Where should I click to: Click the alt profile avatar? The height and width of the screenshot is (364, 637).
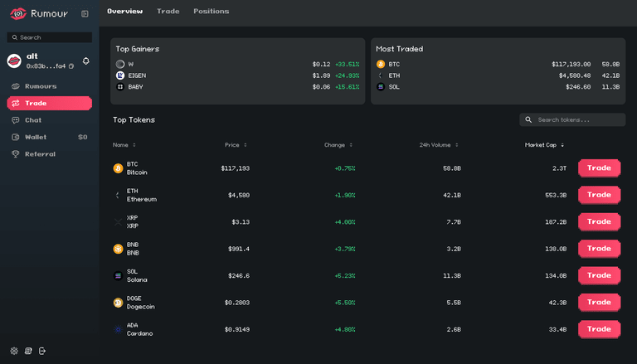tap(14, 61)
